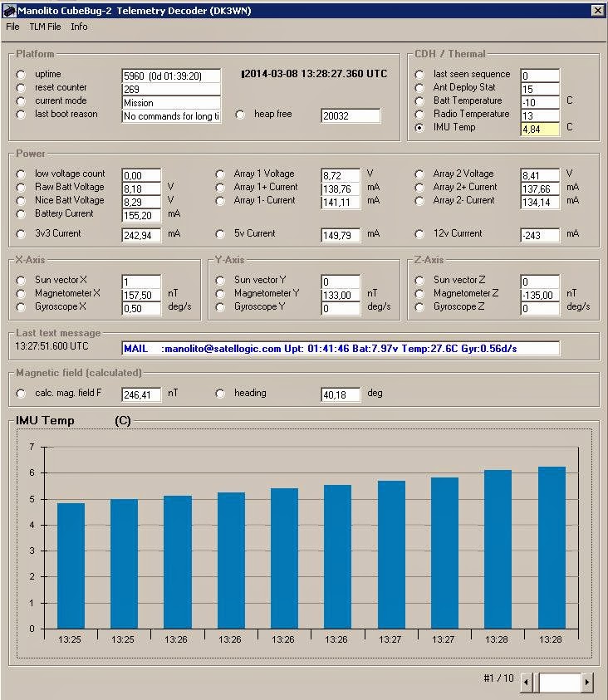The height and width of the screenshot is (700, 608).
Task: Pick the 3v3 Current radio button
Action: [x=21, y=234]
